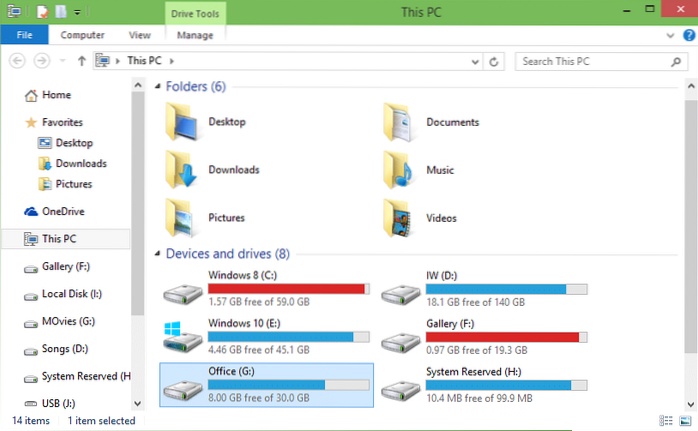This screenshot has height=431, width=698.
Task: Collapse the Folders (6) group
Action: click(158, 87)
